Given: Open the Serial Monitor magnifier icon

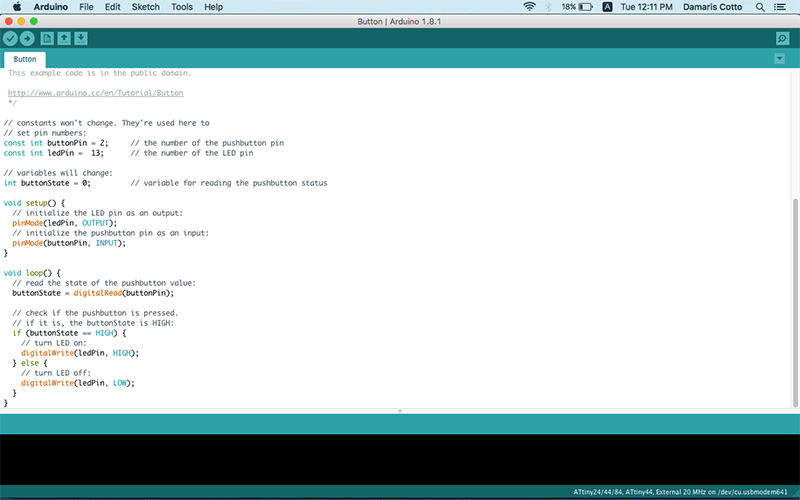Looking at the screenshot, I should 782,38.
